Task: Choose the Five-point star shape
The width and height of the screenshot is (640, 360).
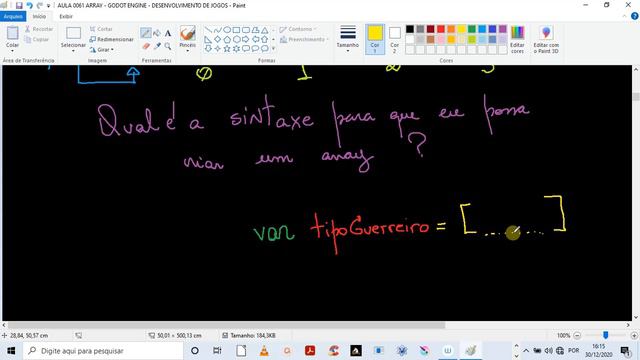Action: tap(227, 49)
